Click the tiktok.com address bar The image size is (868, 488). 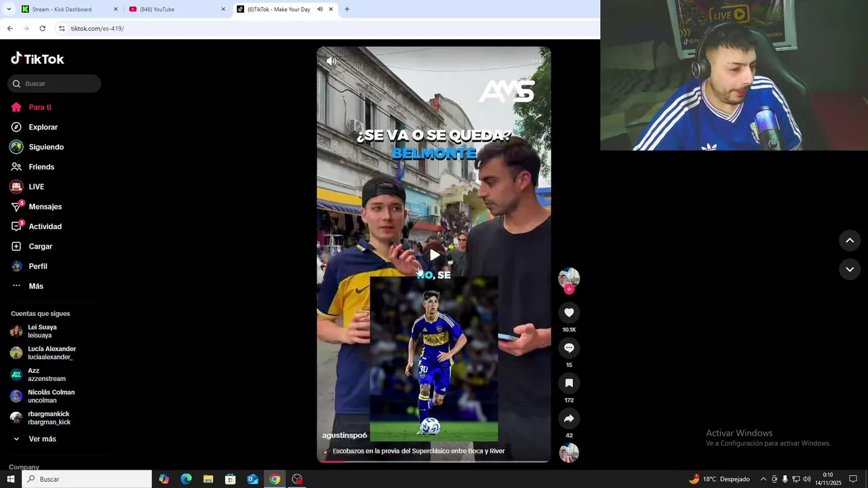pos(325,28)
